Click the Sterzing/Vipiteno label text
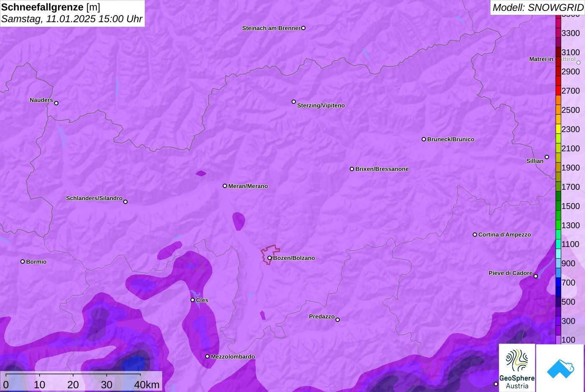Viewport: 585px width, 392px height. [x=321, y=106]
